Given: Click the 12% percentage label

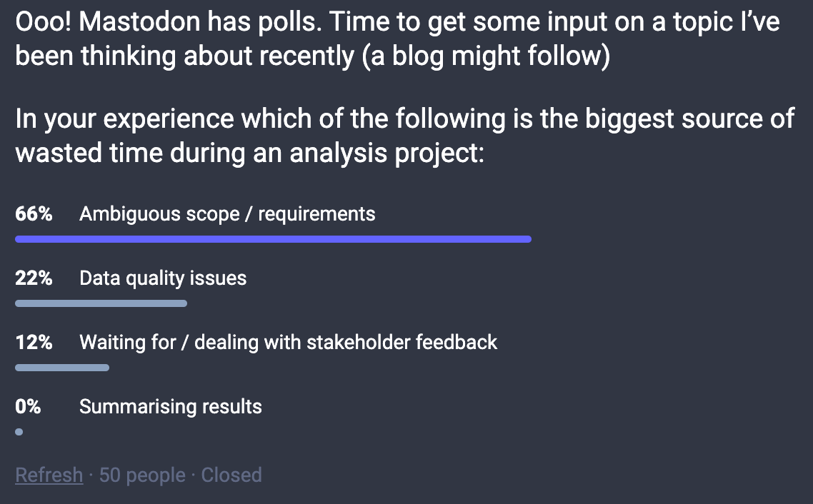Looking at the screenshot, I should click(x=34, y=343).
